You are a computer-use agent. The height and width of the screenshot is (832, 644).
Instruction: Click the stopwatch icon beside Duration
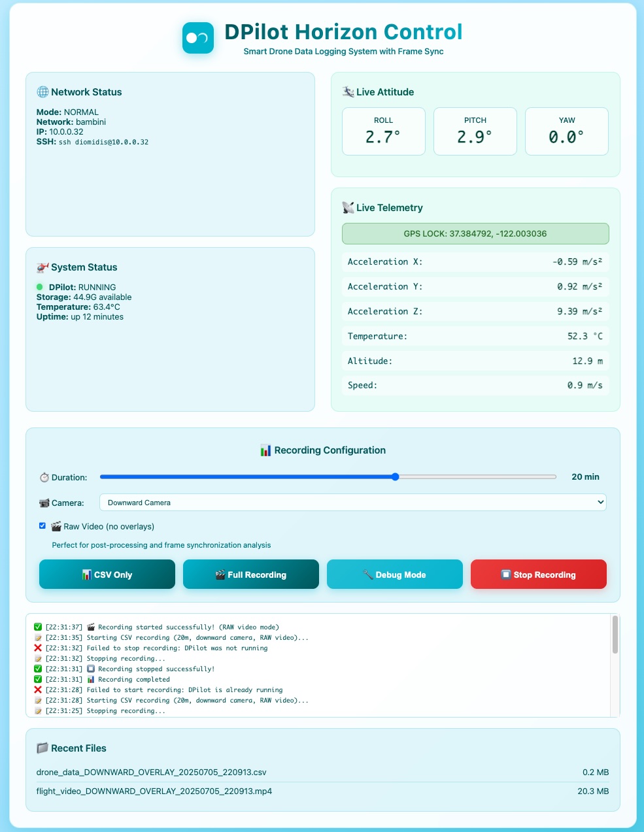pyautogui.click(x=44, y=478)
